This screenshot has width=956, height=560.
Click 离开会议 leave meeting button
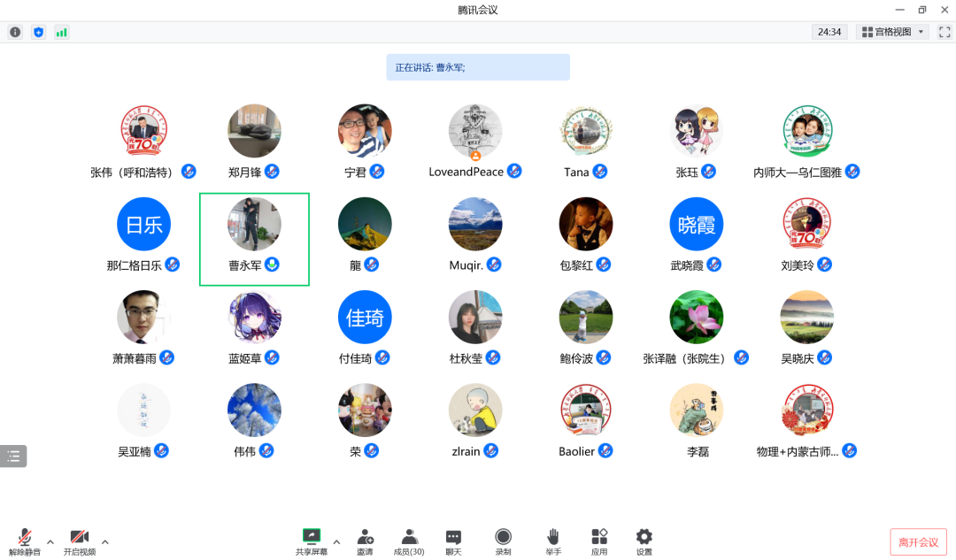coord(918,541)
